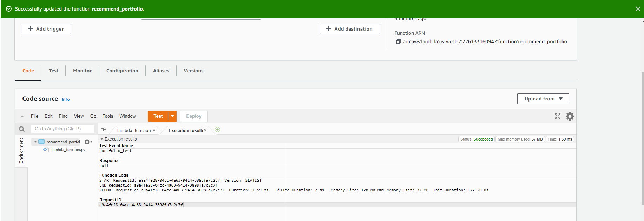
Task: Click the success checkmark icon in banner
Action: click(x=9, y=9)
